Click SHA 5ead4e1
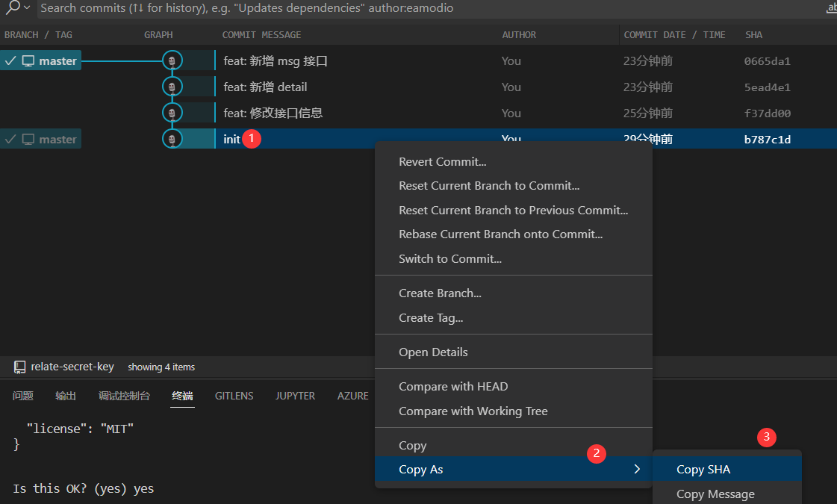Screen dimensions: 837x504 point(767,87)
